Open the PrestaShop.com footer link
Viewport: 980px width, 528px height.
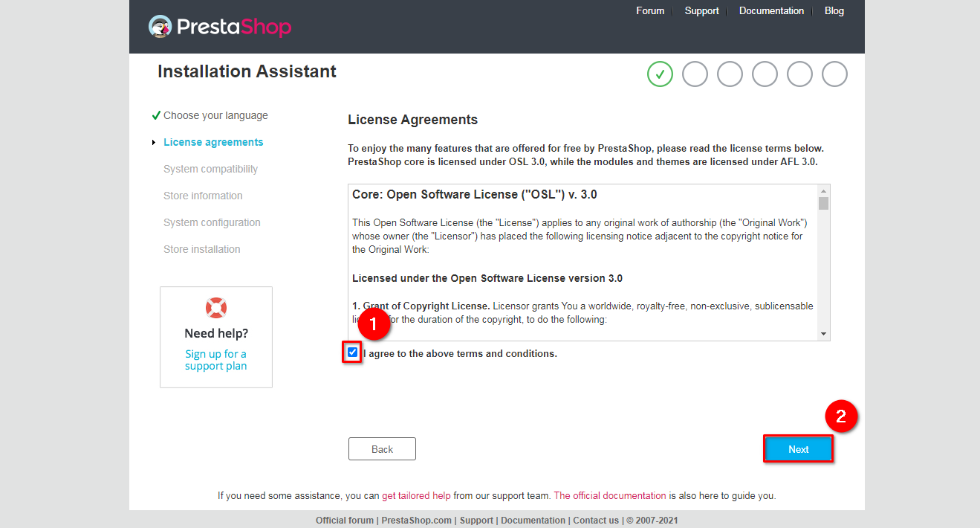pyautogui.click(x=416, y=521)
